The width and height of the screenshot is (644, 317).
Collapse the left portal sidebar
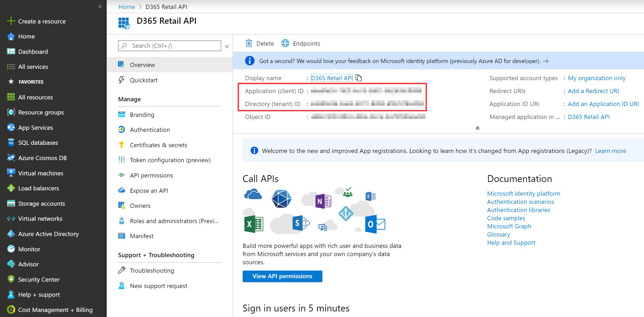[100, 7]
